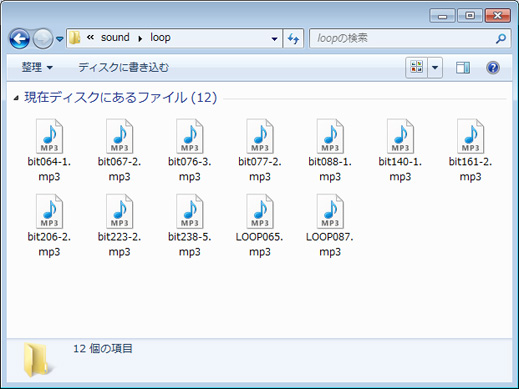This screenshot has width=519, height=389.
Task: Click the search magnifier icon
Action: pyautogui.click(x=501, y=39)
